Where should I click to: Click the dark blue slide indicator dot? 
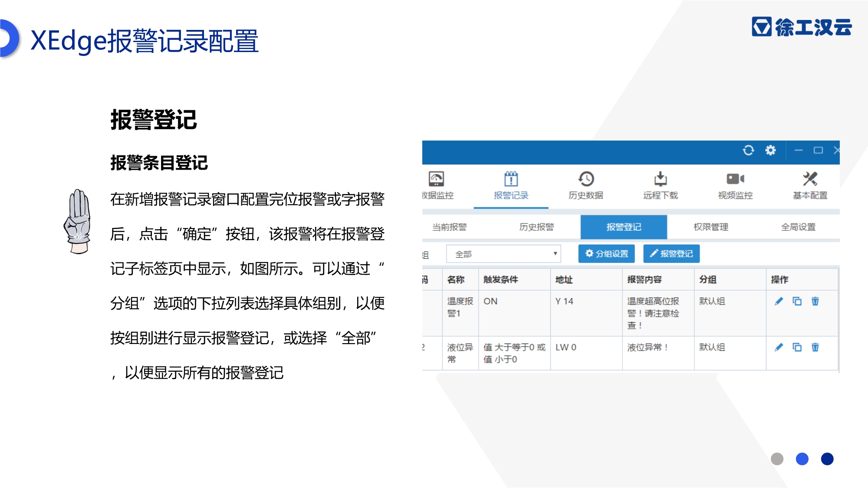pyautogui.click(x=827, y=459)
